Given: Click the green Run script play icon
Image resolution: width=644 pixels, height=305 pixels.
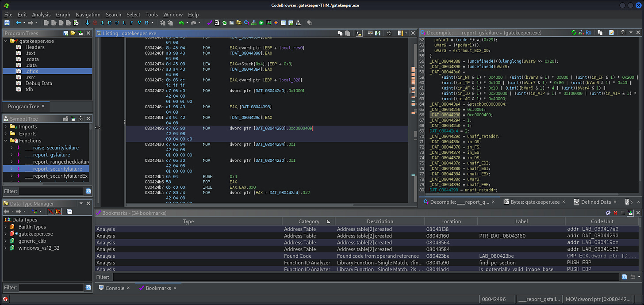Looking at the screenshot, I should tap(261, 23).
